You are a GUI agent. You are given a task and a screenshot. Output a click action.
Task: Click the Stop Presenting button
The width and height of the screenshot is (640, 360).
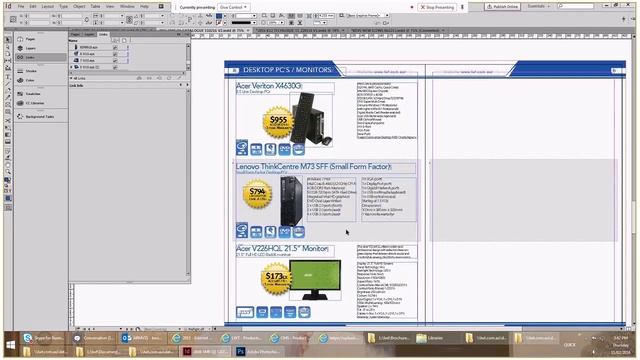coord(437,7)
